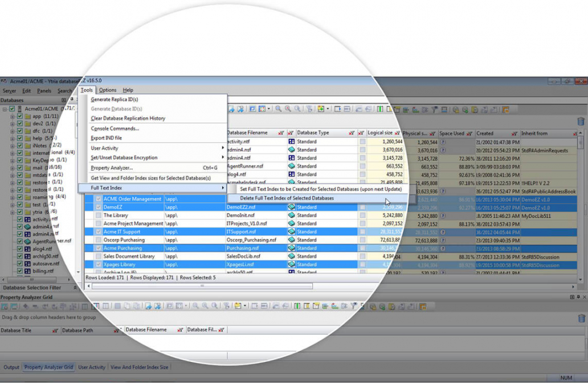Switch to the View And Folder Index Size tab

pos(139,367)
